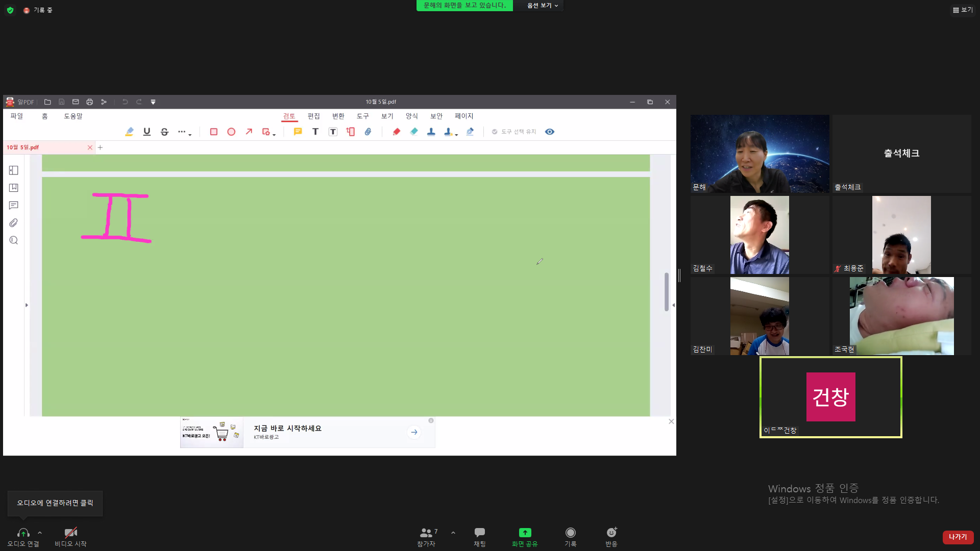Select the red pencil drawing tool
The width and height of the screenshot is (980, 551).
point(397,132)
